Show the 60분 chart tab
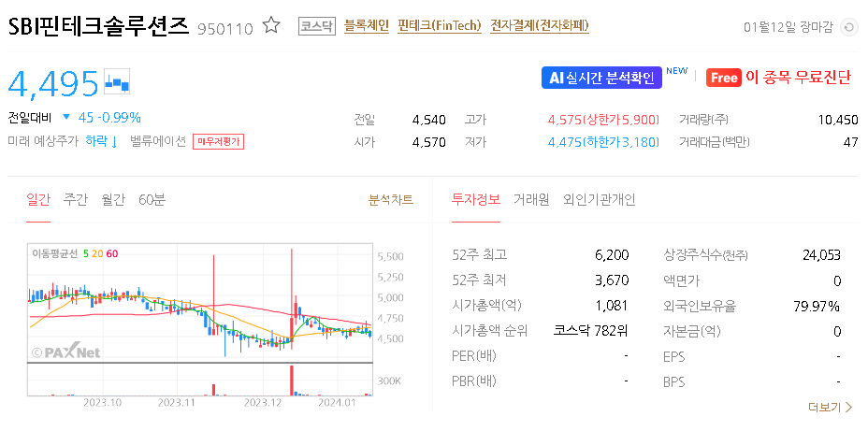The height and width of the screenshot is (431, 868). 152,200
